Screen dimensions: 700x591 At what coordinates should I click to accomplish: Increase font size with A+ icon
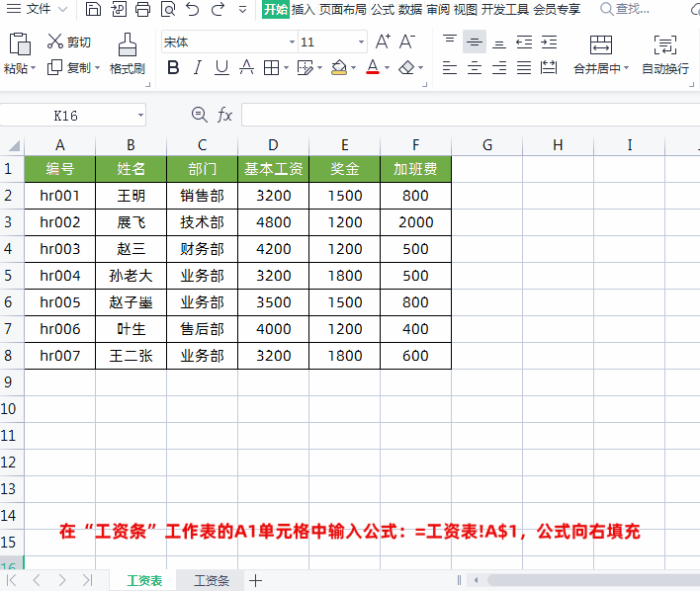(x=383, y=42)
